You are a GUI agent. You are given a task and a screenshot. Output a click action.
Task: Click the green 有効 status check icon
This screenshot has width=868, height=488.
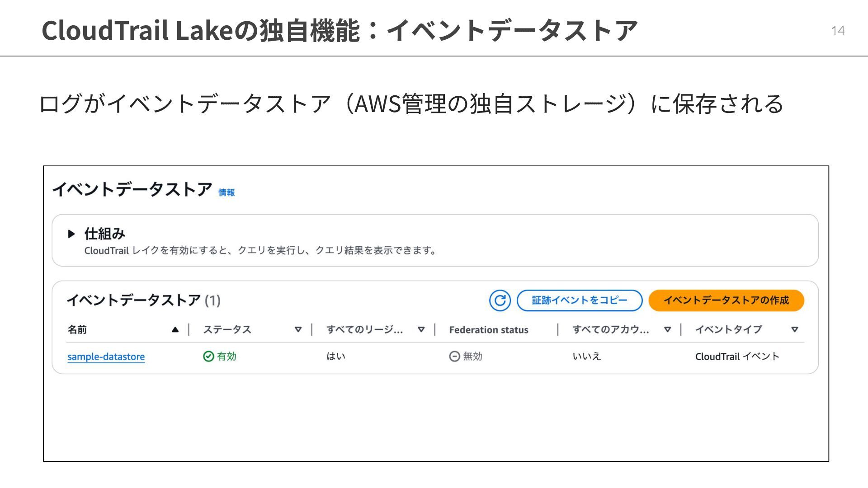click(208, 357)
